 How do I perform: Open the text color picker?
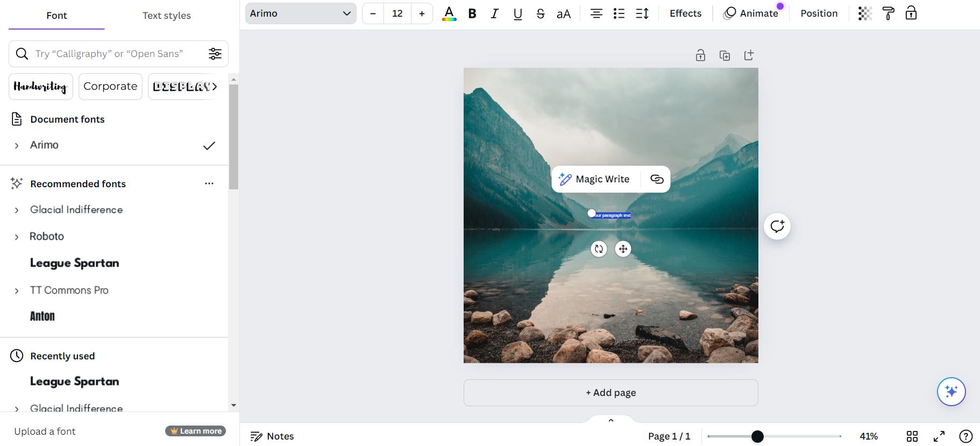[449, 13]
